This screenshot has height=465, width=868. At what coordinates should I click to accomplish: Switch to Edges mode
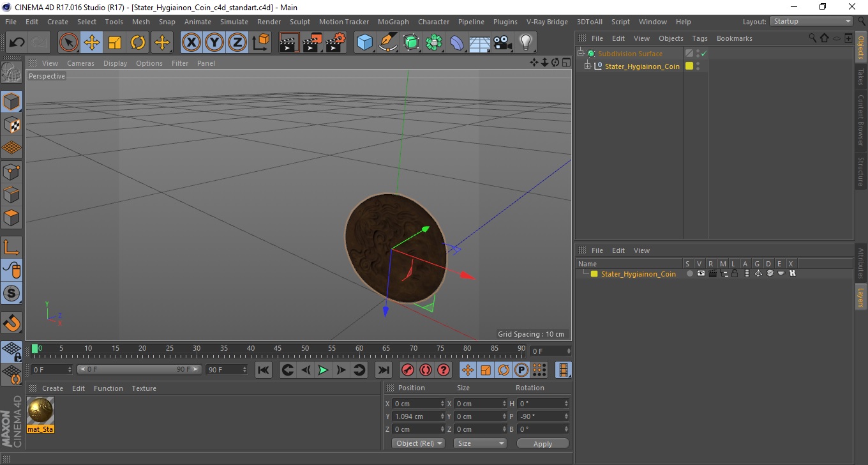click(11, 194)
